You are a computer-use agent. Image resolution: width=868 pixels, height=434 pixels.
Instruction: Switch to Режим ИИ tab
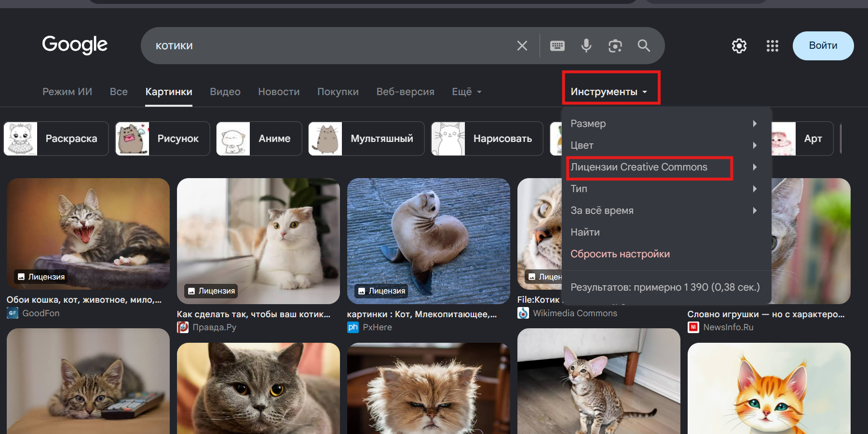tap(67, 92)
